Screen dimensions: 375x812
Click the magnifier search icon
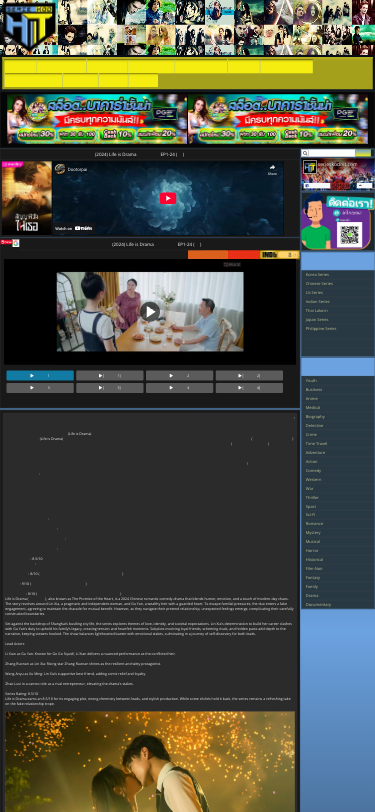click(305, 153)
